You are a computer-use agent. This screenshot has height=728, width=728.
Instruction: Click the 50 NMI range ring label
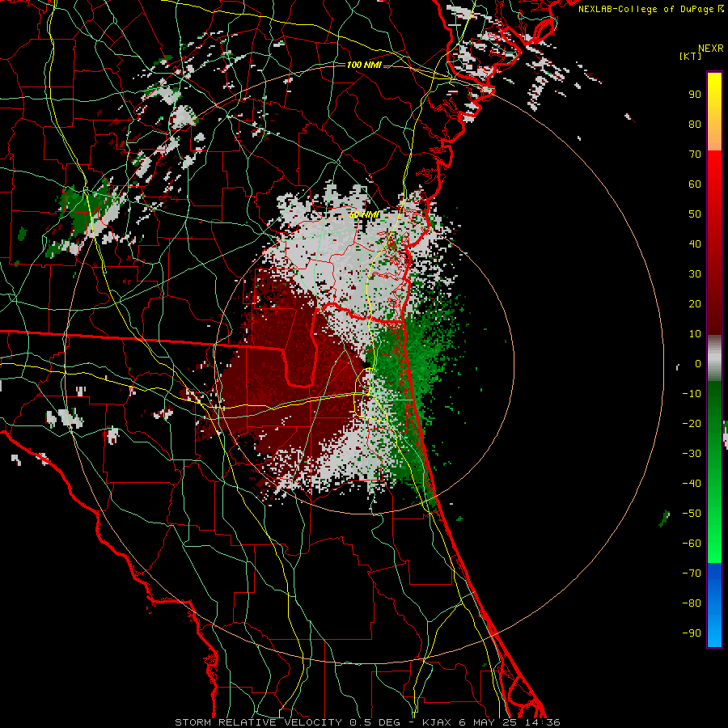tap(365, 214)
